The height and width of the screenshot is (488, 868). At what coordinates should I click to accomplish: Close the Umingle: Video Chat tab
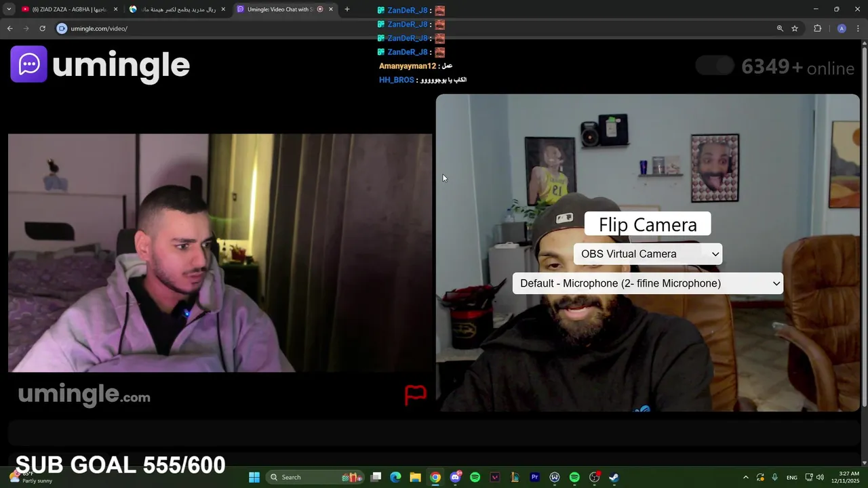pos(331,9)
